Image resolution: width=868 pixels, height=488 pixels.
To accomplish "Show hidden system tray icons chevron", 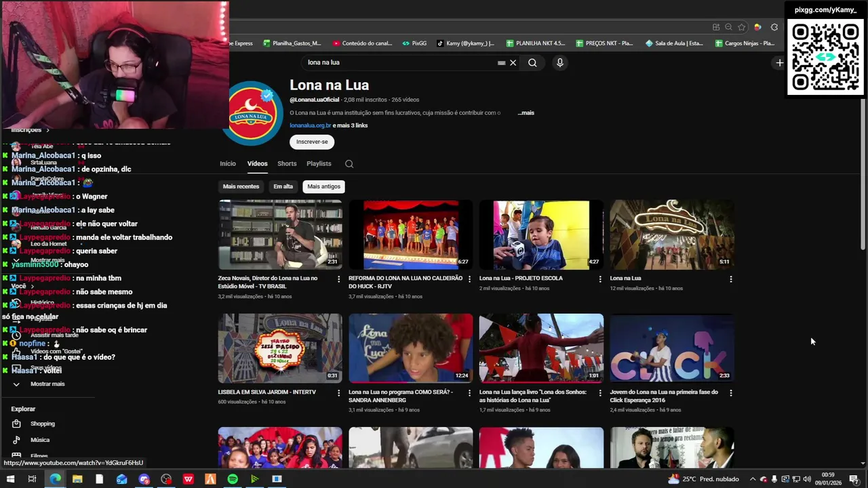I will pyautogui.click(x=753, y=479).
